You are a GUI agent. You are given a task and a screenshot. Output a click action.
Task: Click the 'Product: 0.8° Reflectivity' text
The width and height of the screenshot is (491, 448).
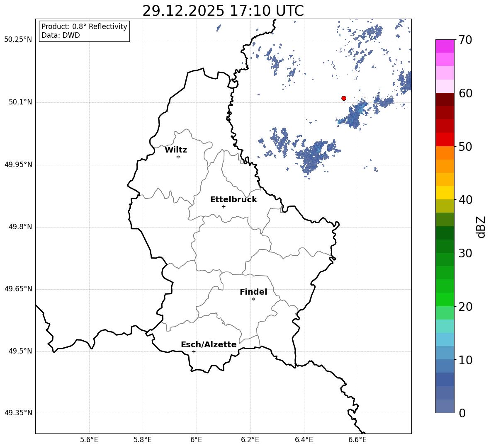click(84, 27)
